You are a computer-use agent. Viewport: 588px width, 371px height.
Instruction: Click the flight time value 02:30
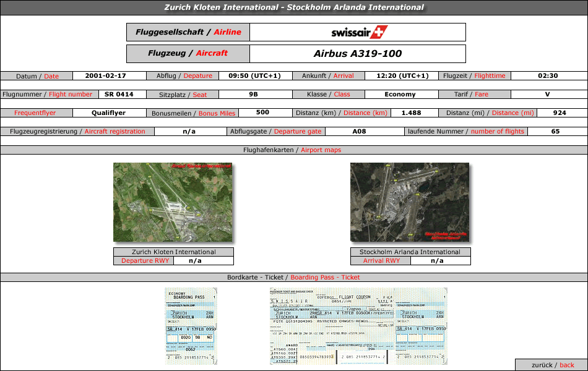click(x=548, y=75)
